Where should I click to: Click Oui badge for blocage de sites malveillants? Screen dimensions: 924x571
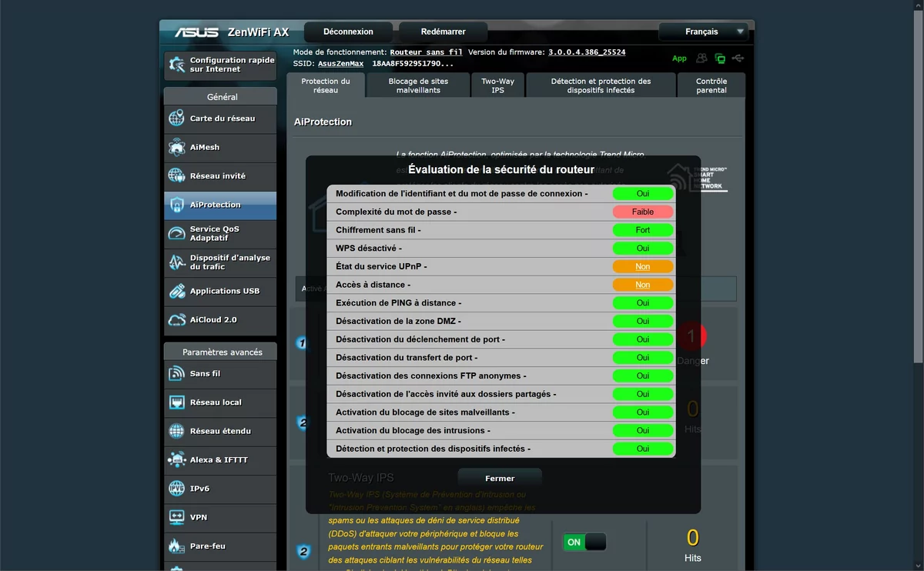pyautogui.click(x=643, y=412)
